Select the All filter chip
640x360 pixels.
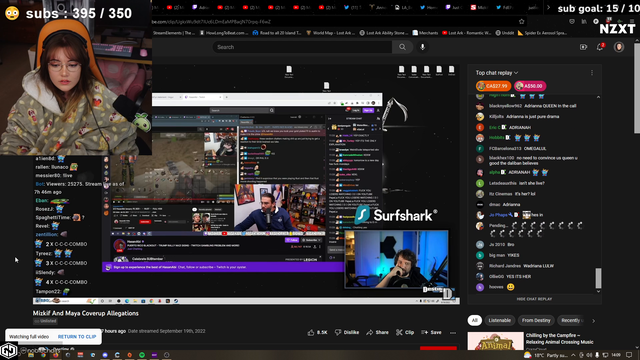[474, 320]
